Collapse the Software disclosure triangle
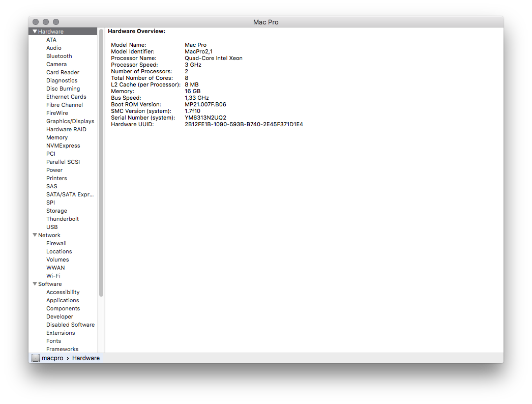Viewport: 532px width, 404px height. [35, 284]
